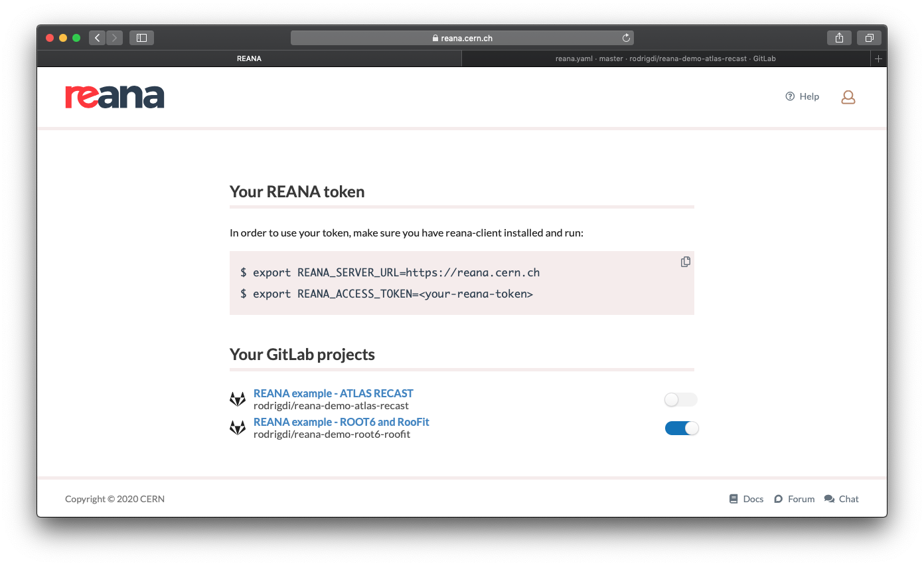Toggle the Safari sidebar icon

(x=141, y=38)
